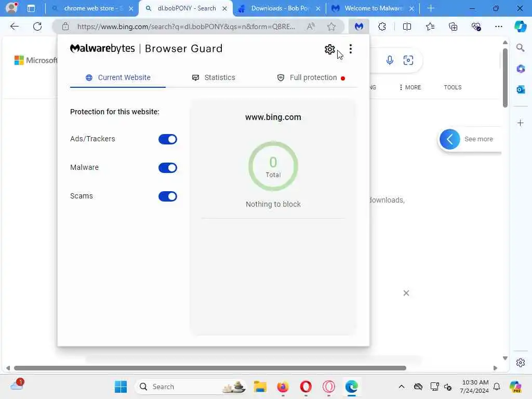Go back to previous page
Screen dimensions: 532x399
pyautogui.click(x=14, y=26)
